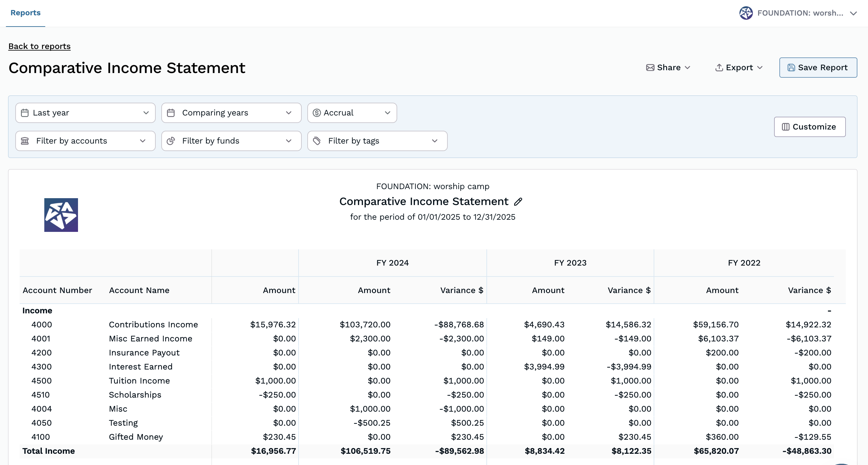Screen dimensions: 868x465
Task: Click the Save Report button
Action: tap(818, 67)
